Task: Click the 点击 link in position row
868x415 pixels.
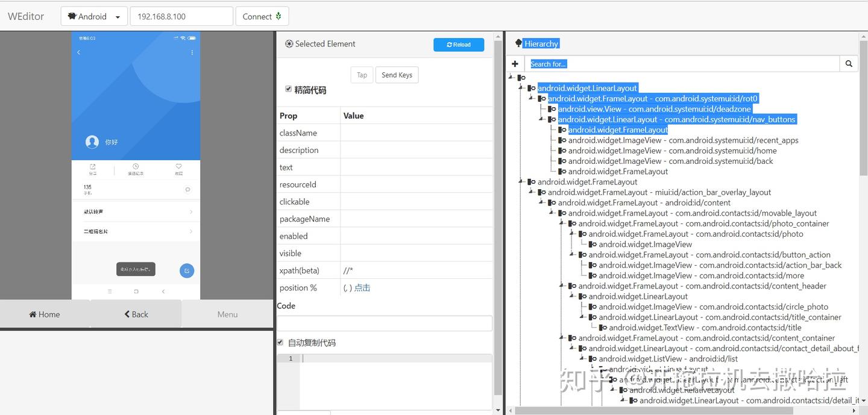Action: (362, 288)
